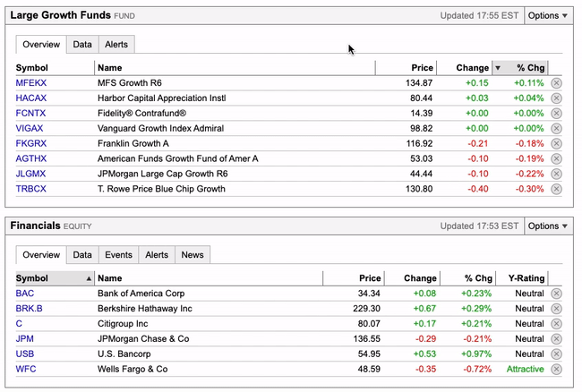Open BRK.B symbol link
Screen dimensions: 582x392
(x=29, y=309)
